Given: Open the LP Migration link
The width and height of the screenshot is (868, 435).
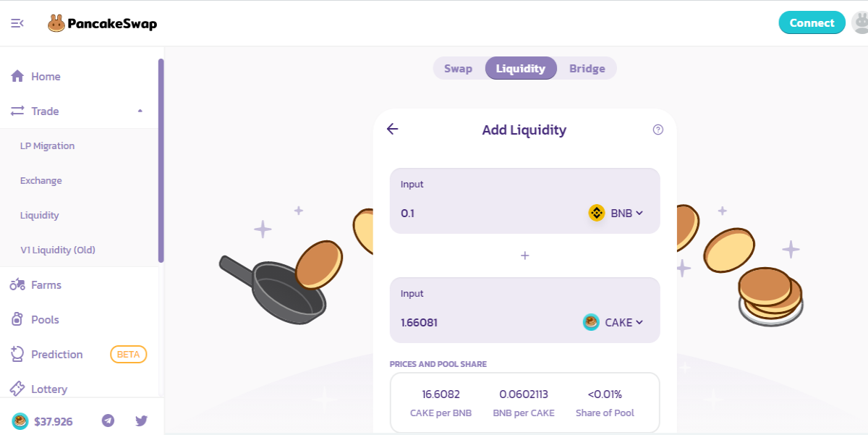Looking at the screenshot, I should pyautogui.click(x=47, y=145).
